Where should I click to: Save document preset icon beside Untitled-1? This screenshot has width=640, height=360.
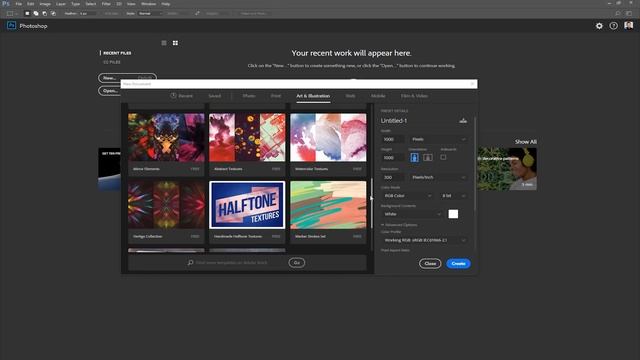463,120
